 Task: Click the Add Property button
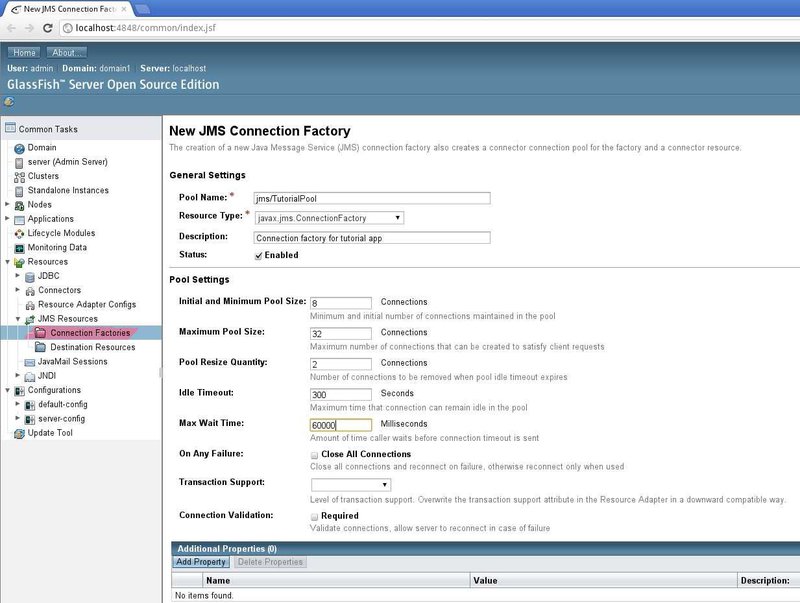(201, 562)
